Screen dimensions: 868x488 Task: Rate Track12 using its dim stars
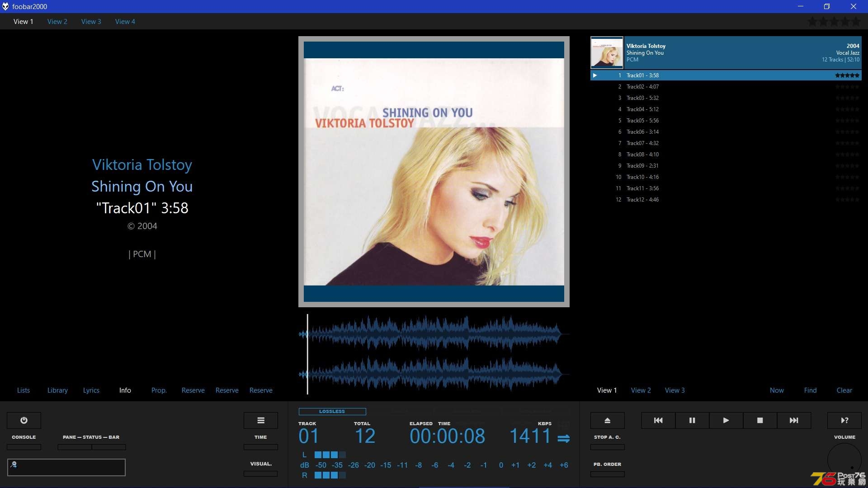click(847, 200)
